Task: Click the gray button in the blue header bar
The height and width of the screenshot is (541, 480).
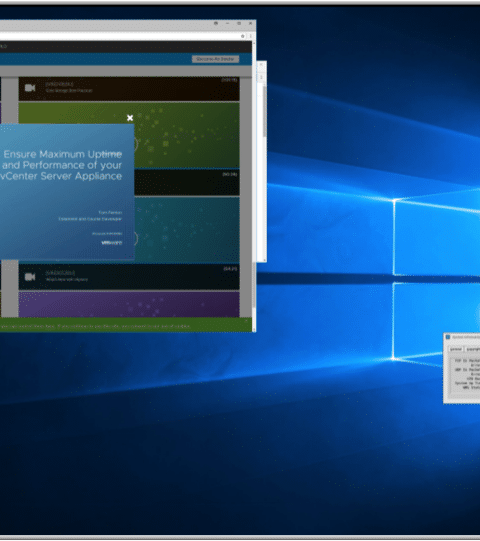Action: [215, 59]
